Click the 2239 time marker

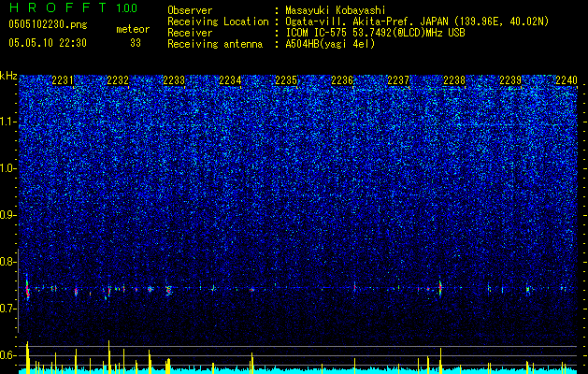pyautogui.click(x=510, y=80)
